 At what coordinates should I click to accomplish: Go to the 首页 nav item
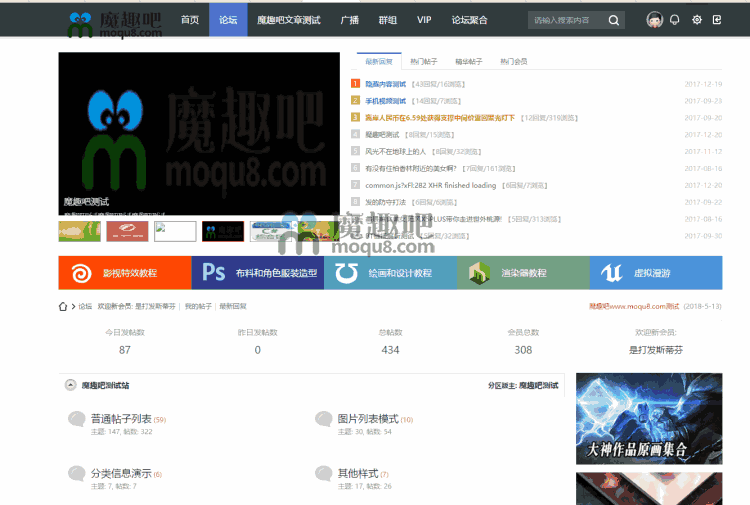pos(190,20)
